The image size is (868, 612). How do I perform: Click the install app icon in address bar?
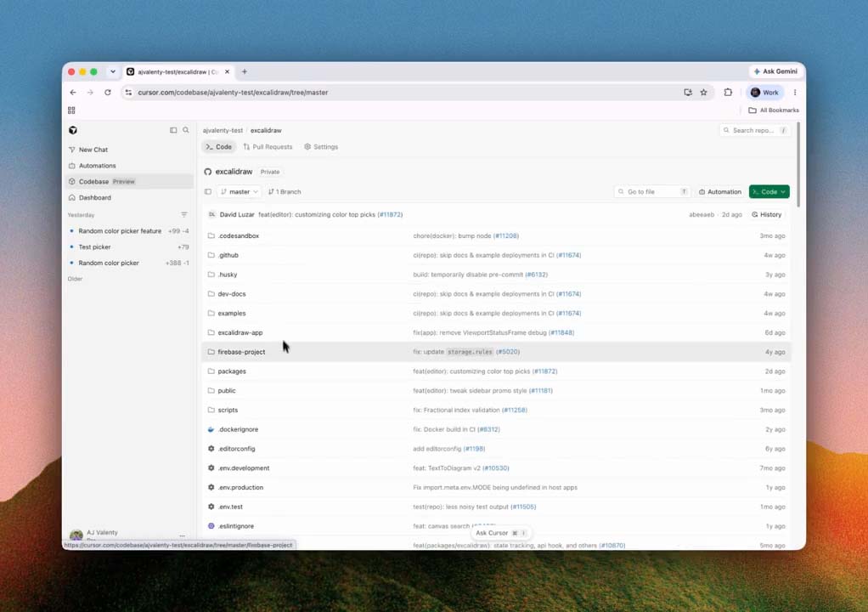click(x=688, y=93)
